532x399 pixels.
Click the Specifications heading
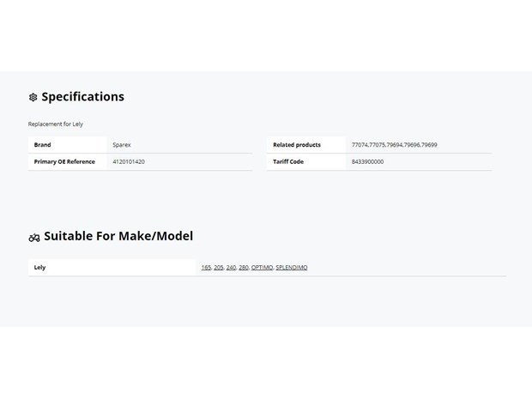click(x=82, y=97)
